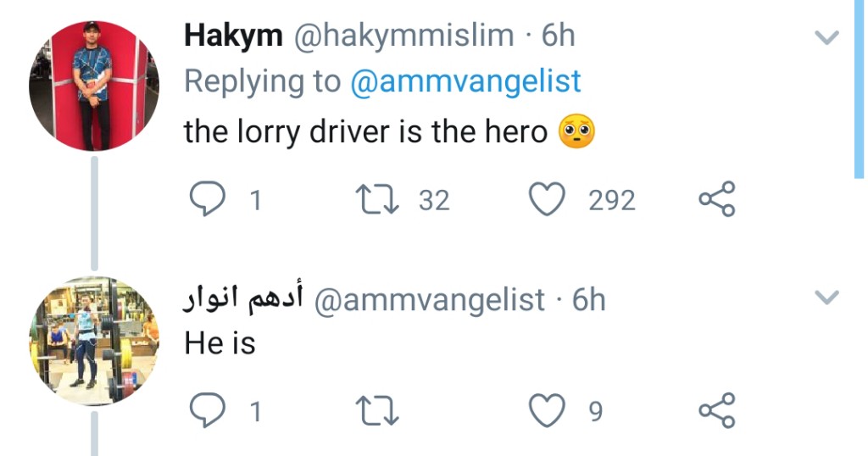Open the options chevron on Hakym's tweet
This screenshot has height=456, width=868.
pyautogui.click(x=826, y=37)
